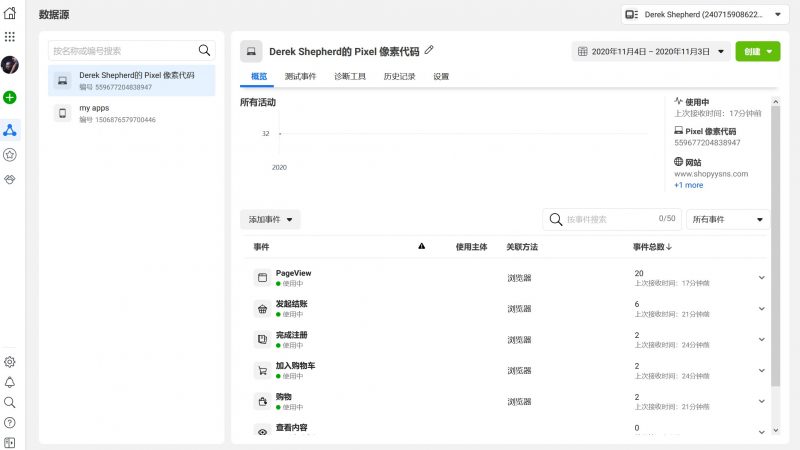
Task: Click the globe icon next to 网站
Action: [x=678, y=162]
